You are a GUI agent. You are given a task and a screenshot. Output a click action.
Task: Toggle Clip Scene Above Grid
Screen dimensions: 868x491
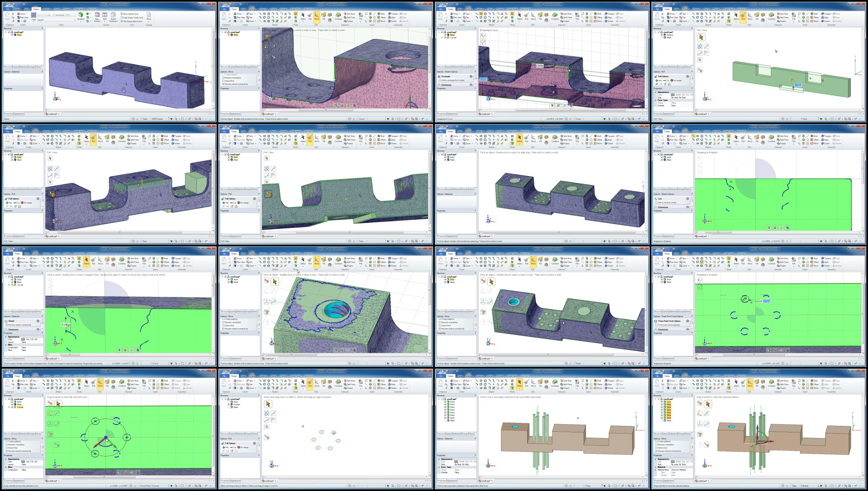click(x=122, y=21)
